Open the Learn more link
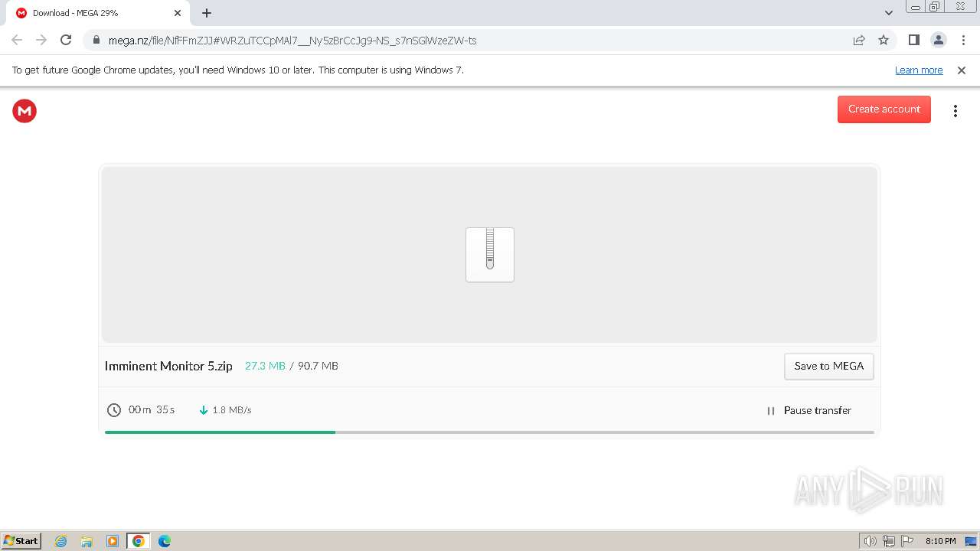 point(919,70)
